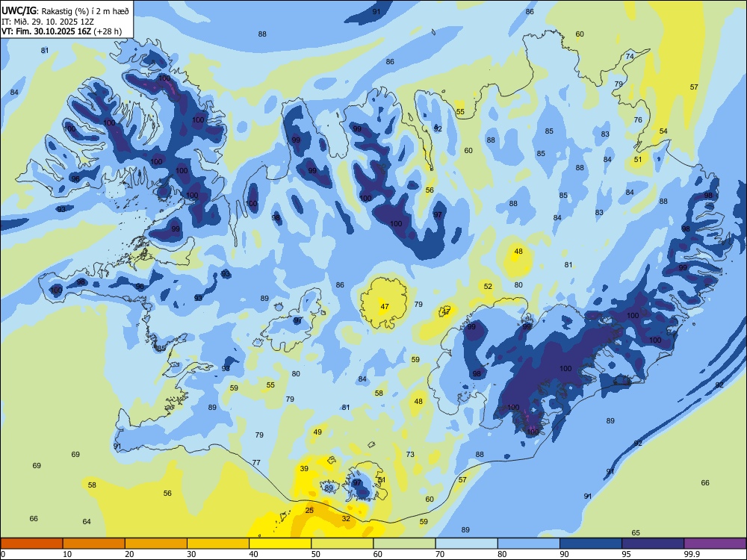Select the 'IT: Mið. 29. 10. 2025 12Z' line
The width and height of the screenshot is (747, 560).
tap(48, 22)
